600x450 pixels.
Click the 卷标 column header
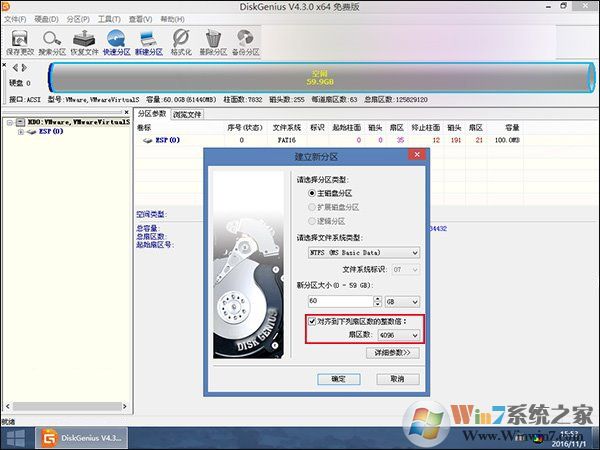[144, 127]
